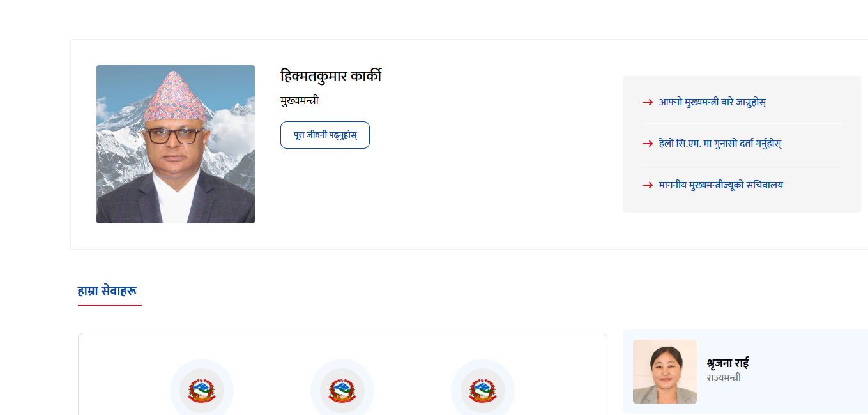Click red arrow beside सचिवालय link
Viewport: 868px width, 415px height.
[648, 185]
